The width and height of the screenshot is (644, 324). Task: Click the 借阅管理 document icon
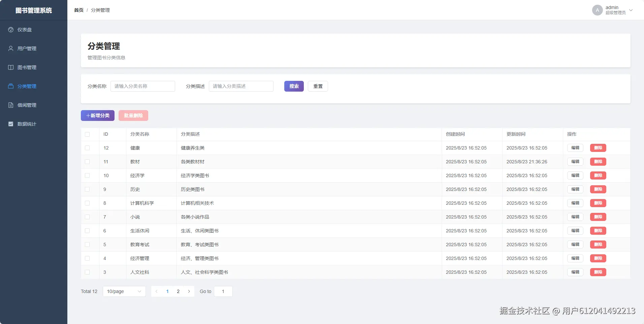coord(11,105)
